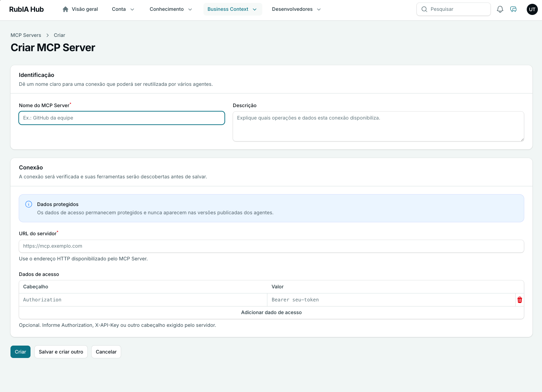
Task: Open the MCP Servers breadcrumb
Action: click(x=26, y=35)
